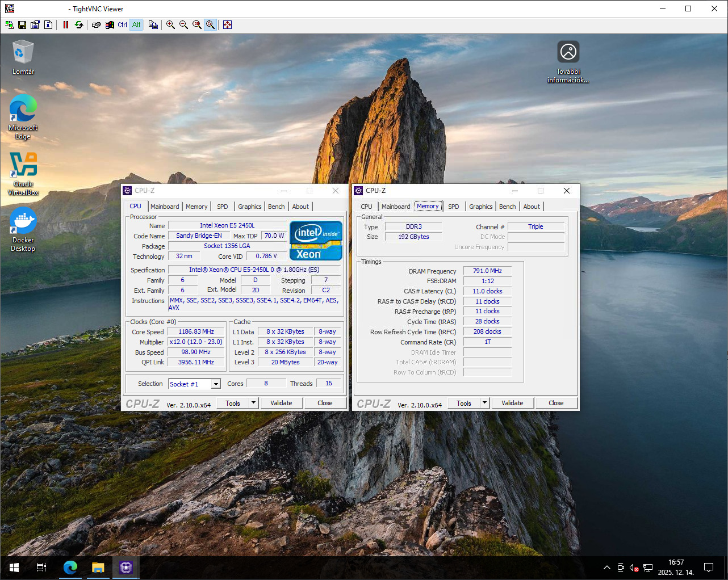The width and height of the screenshot is (728, 580).
Task: Click the Intel Xeon E5 2450L name field
Action: click(227, 226)
